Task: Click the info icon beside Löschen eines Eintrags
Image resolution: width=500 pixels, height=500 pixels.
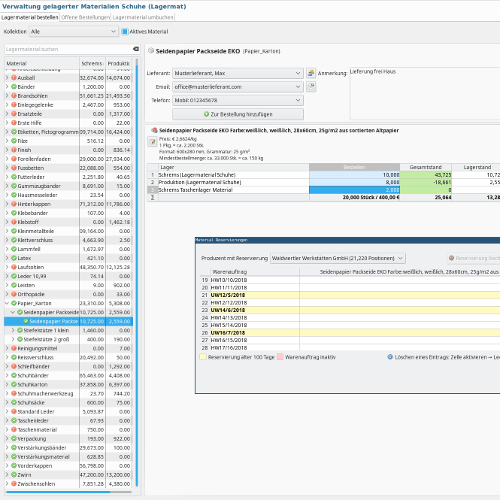Action: coord(390,357)
